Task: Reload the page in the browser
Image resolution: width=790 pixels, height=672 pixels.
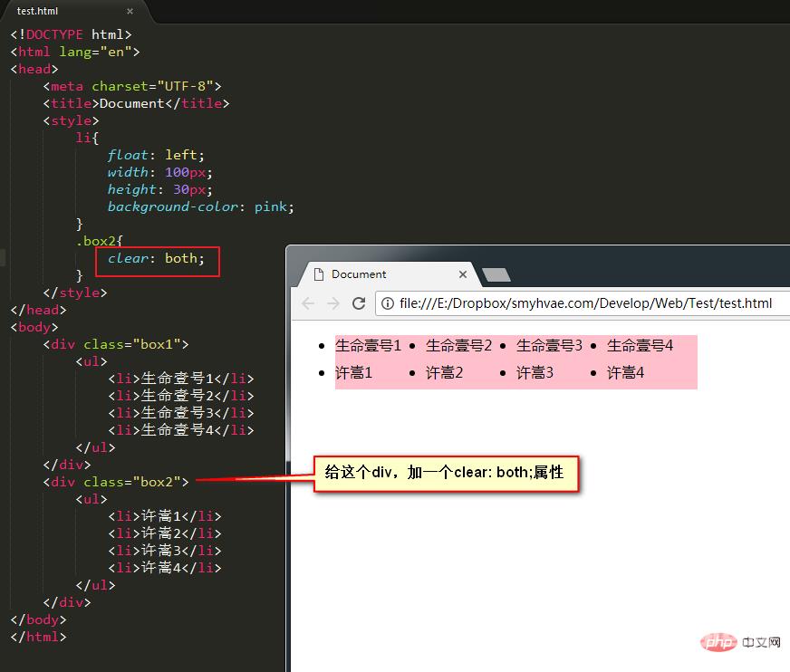Action: [359, 303]
